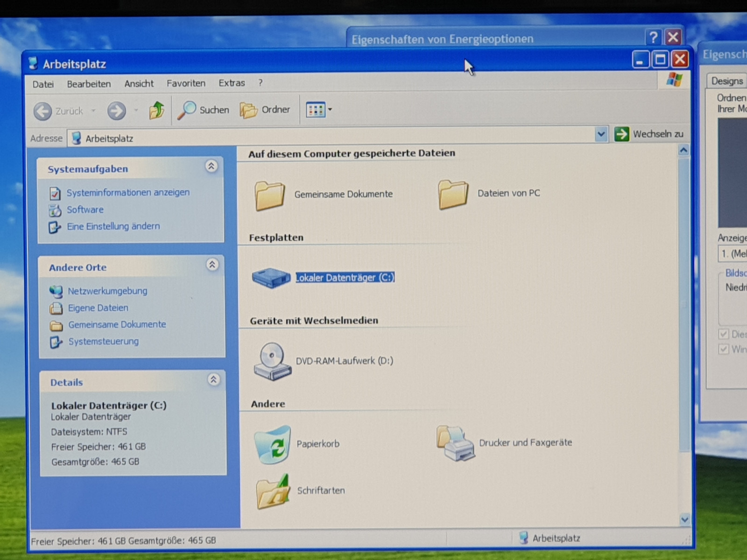747x560 pixels.
Task: Open the Ansicht menu
Action: pos(139,84)
